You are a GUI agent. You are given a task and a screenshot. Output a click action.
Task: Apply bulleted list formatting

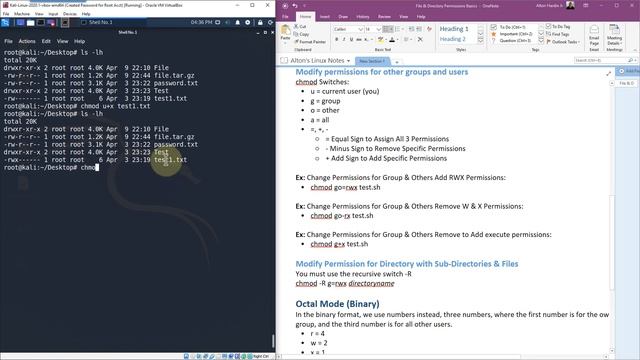(387, 29)
